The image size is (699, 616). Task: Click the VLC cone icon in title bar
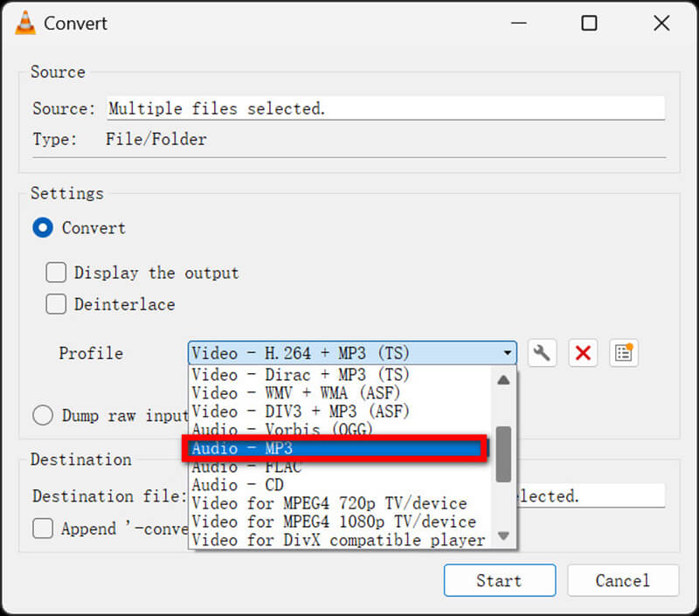25,23
